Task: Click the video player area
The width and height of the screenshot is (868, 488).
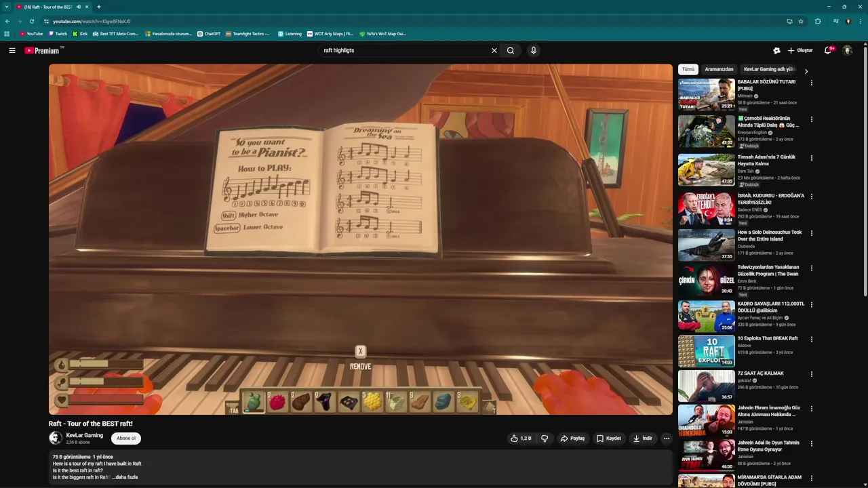Action: tap(361, 239)
